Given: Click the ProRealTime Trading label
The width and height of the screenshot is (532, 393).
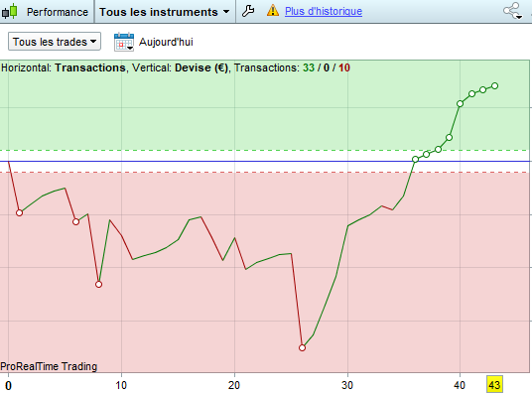Looking at the screenshot, I should coord(49,366).
